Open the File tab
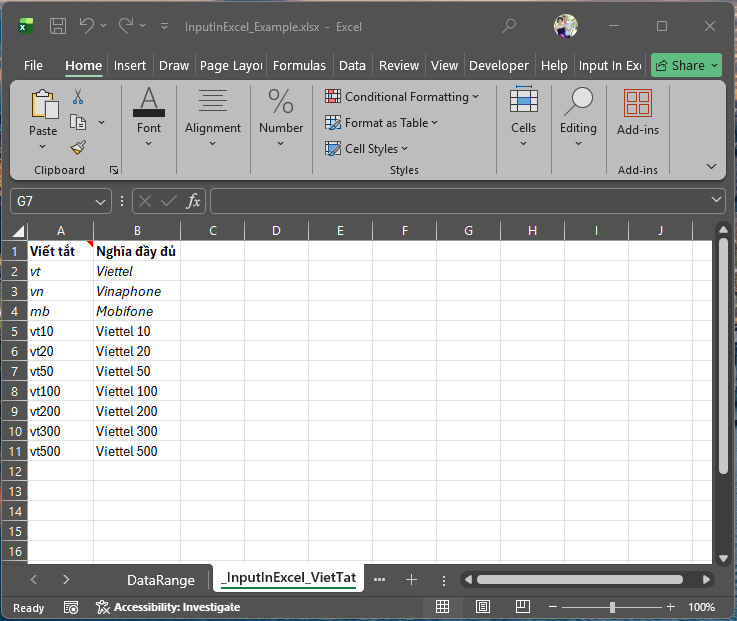Image resolution: width=737 pixels, height=621 pixels. (33, 65)
